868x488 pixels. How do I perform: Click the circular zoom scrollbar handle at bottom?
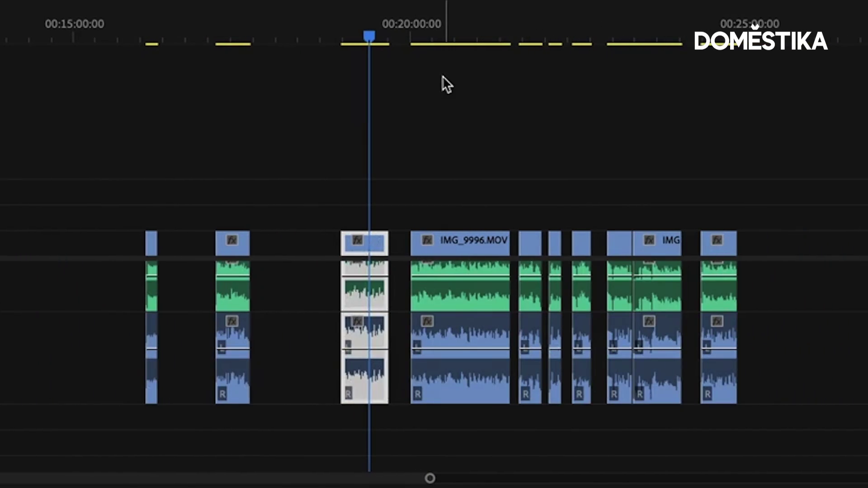(430, 478)
